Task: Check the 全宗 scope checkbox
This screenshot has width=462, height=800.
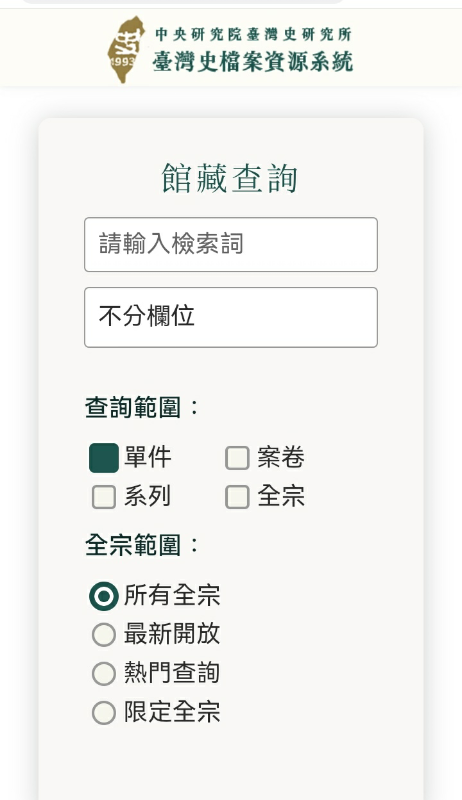Action: (237, 497)
